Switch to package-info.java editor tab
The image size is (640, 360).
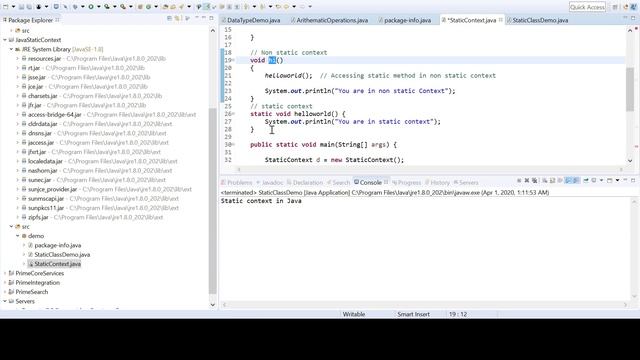(404, 20)
